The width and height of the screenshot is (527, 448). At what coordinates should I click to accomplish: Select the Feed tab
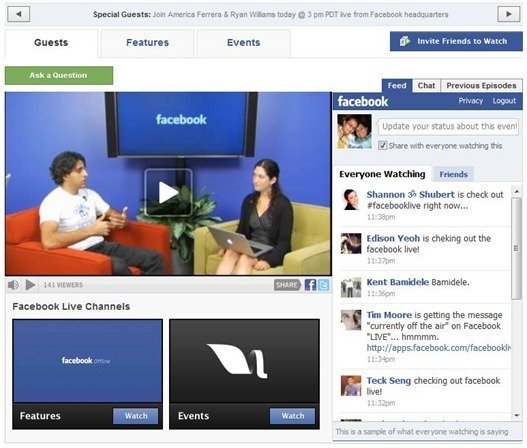pyautogui.click(x=397, y=86)
